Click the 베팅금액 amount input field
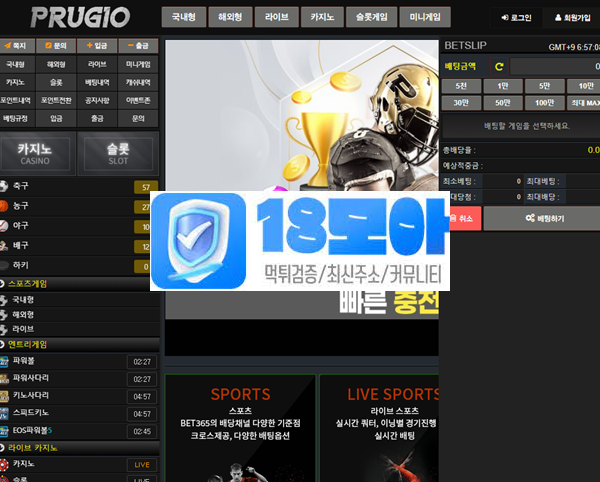 coord(555,67)
